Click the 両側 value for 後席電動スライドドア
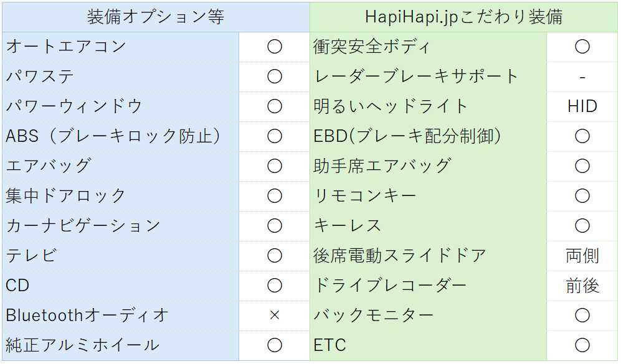 [582, 256]
